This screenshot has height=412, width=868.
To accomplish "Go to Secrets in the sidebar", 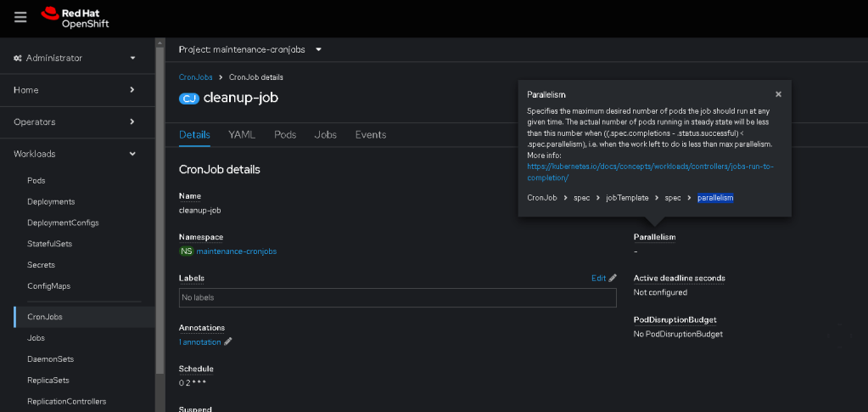I will tap(41, 265).
